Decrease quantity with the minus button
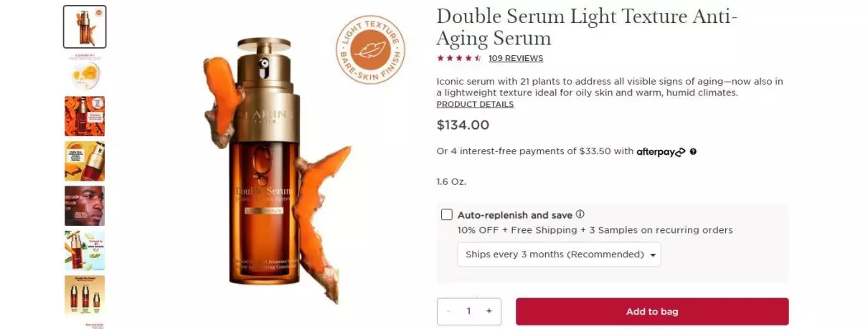 click(449, 311)
